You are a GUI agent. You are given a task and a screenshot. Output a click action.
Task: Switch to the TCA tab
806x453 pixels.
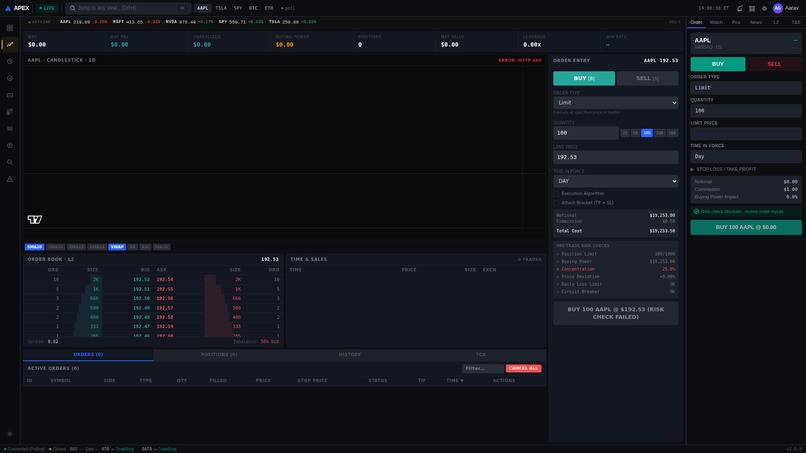(x=480, y=355)
